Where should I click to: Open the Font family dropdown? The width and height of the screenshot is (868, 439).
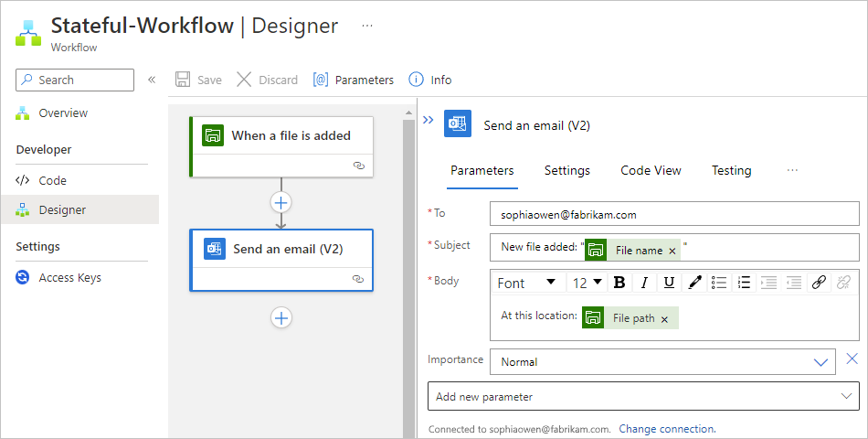pyautogui.click(x=526, y=283)
